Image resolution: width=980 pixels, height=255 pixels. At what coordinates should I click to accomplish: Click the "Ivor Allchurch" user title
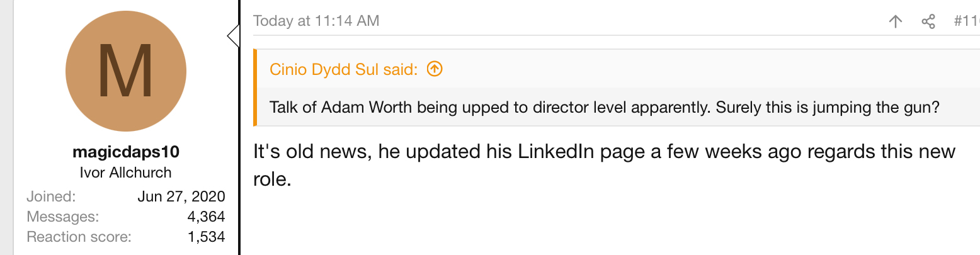(126, 173)
